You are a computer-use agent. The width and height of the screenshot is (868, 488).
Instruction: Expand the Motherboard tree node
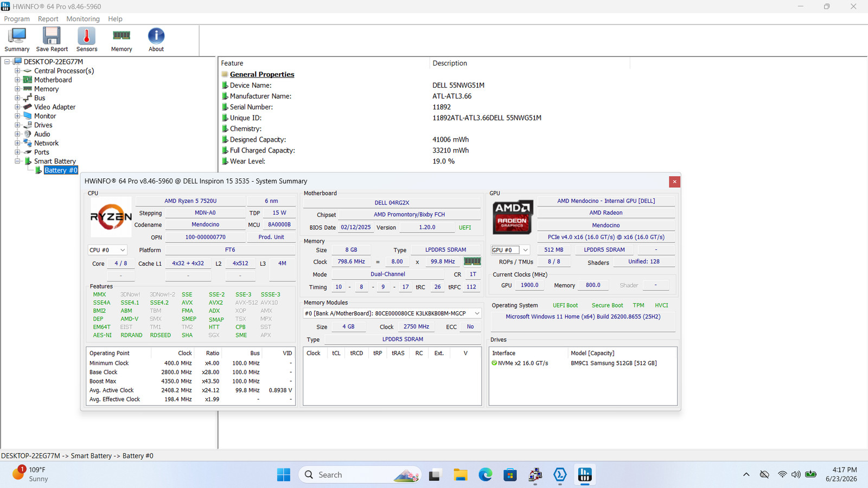click(17, 80)
